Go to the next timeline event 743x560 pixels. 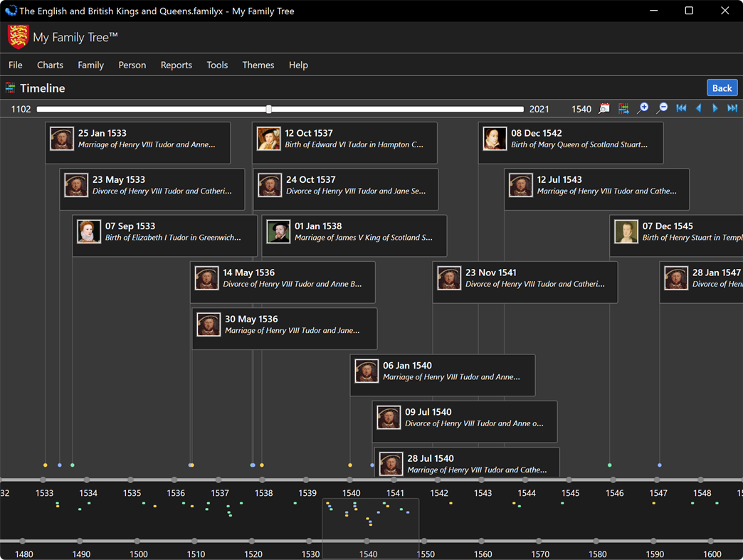tap(715, 108)
